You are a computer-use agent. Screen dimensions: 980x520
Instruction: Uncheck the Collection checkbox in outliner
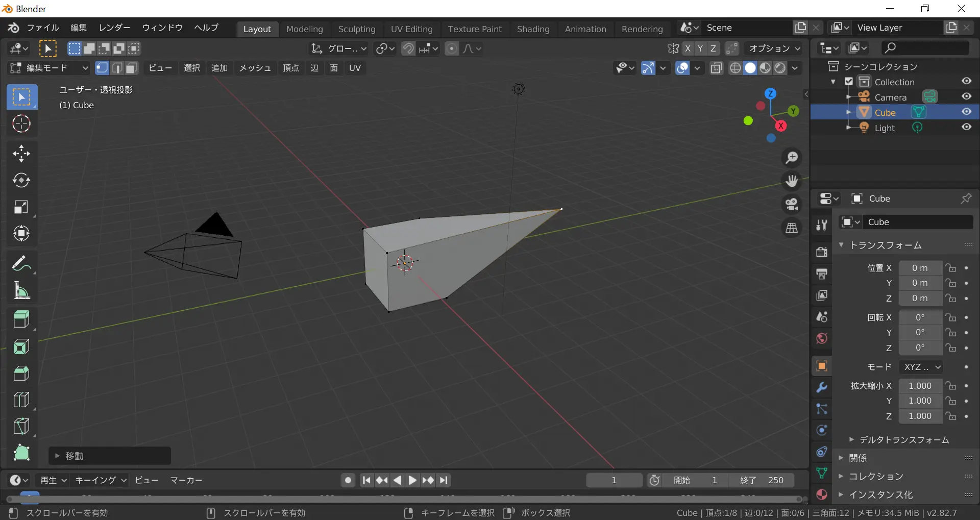click(849, 82)
